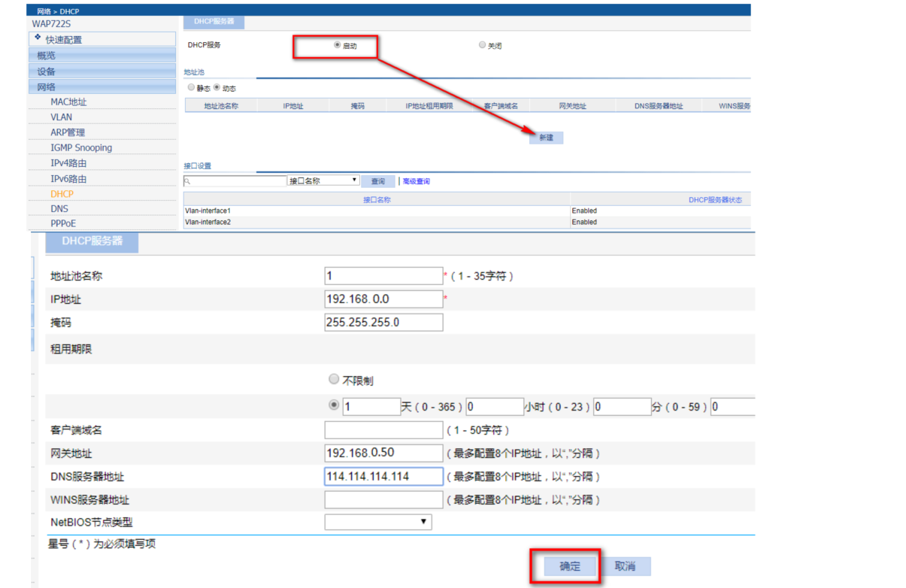Click the magnifier icon in interface search box
Viewport: 906px width, 588px height.
(x=188, y=181)
